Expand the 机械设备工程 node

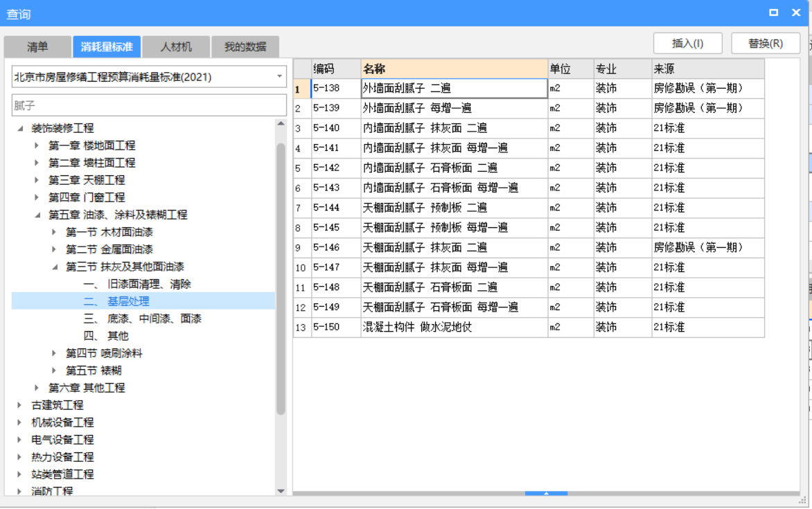(x=19, y=422)
